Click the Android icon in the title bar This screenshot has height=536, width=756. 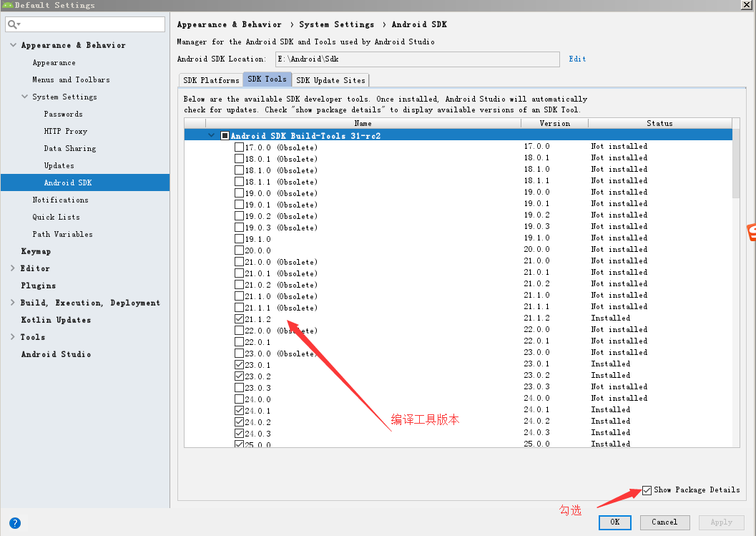[7, 5]
